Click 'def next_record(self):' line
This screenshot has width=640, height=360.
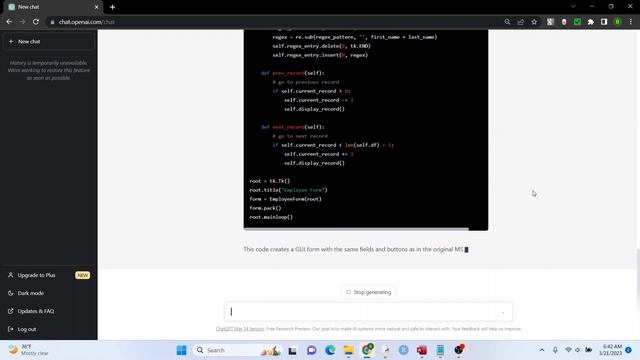(x=293, y=127)
